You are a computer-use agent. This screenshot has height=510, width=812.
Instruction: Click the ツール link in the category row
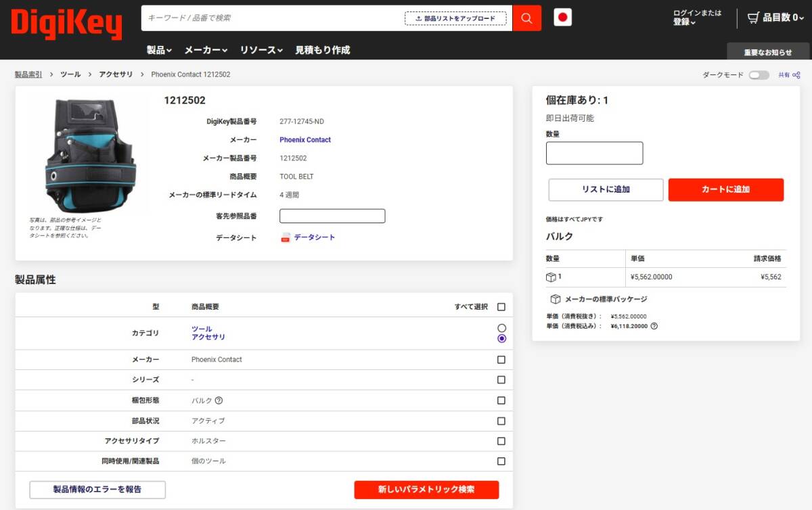point(202,329)
